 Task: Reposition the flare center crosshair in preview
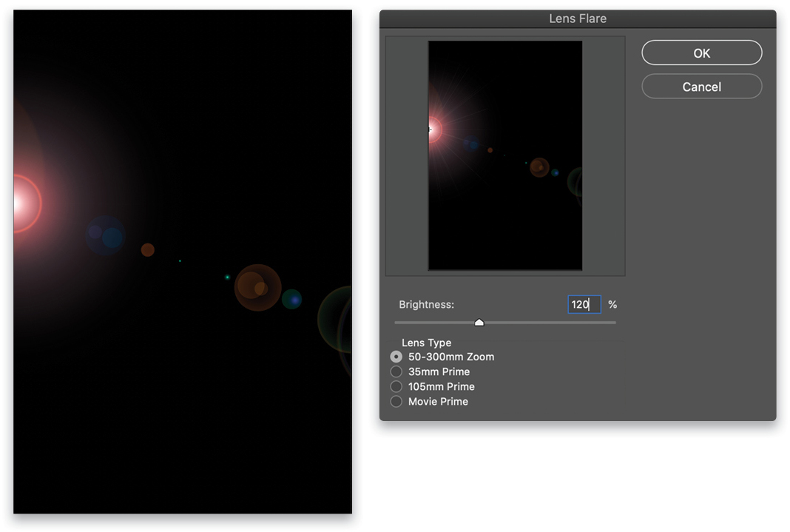(430, 129)
